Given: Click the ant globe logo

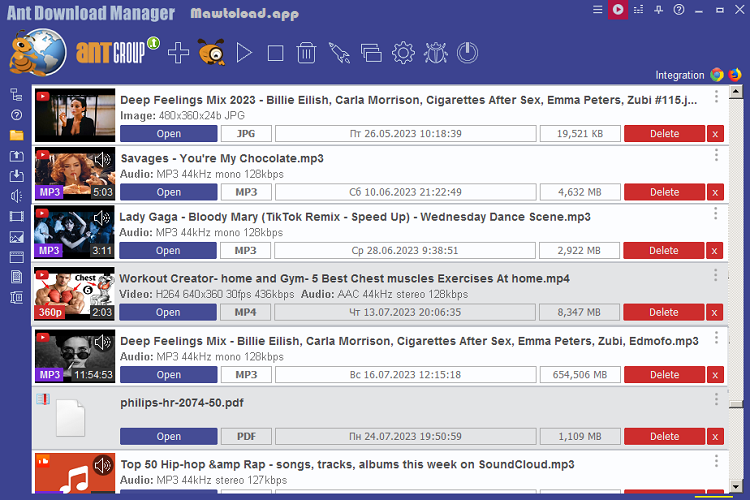Looking at the screenshot, I should 37,52.
